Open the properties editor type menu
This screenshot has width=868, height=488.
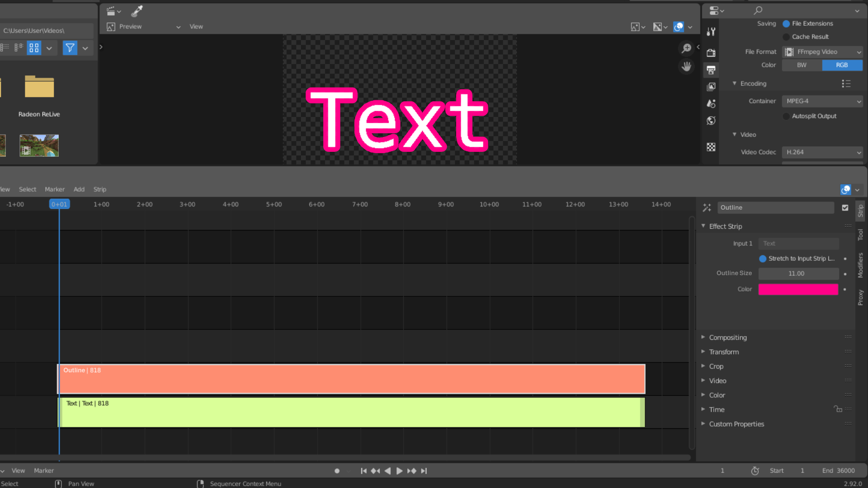tap(717, 10)
